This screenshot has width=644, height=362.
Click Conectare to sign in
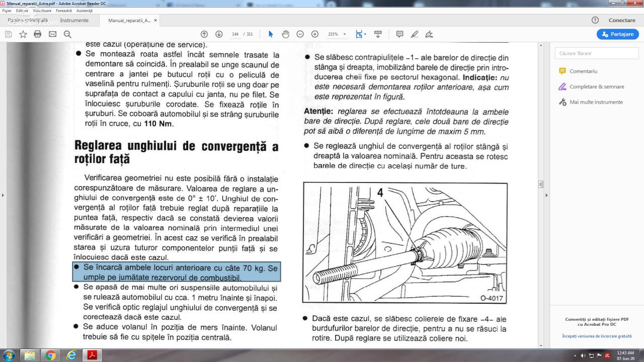coord(622,20)
